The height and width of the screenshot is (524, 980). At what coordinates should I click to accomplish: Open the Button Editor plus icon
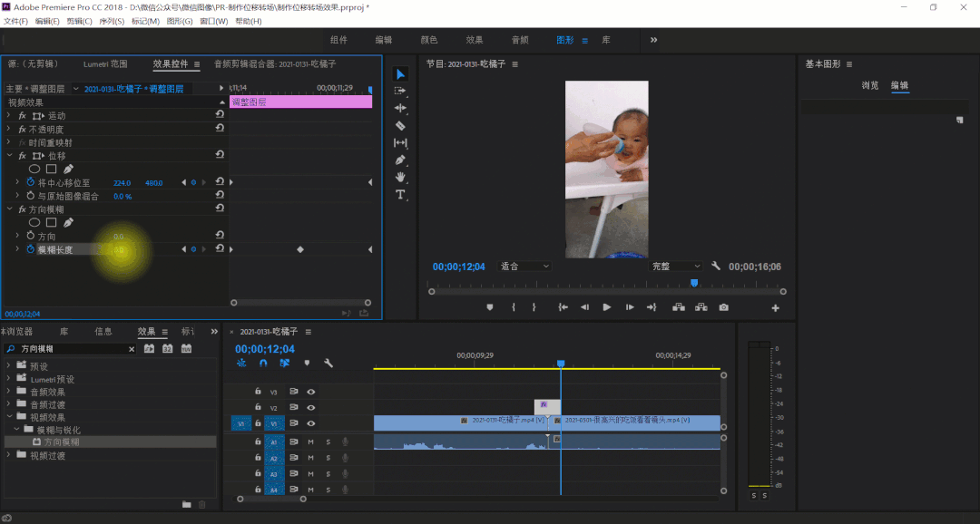775,308
